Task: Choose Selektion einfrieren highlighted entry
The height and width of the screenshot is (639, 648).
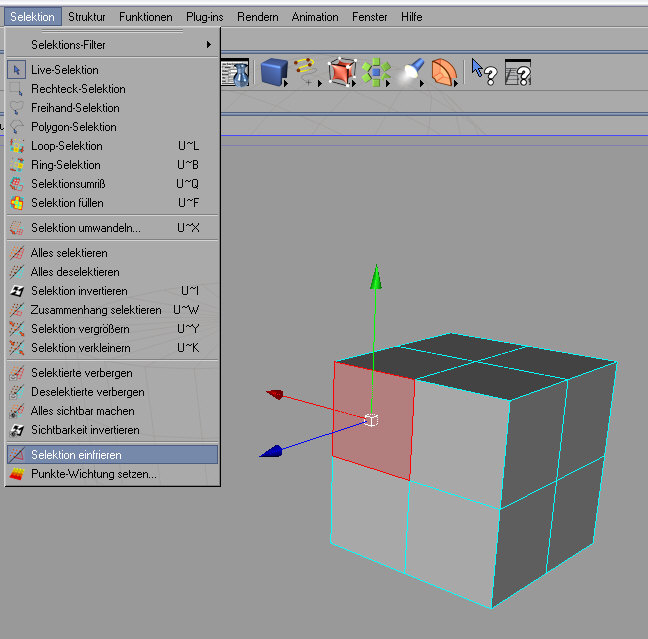Action: [x=112, y=455]
